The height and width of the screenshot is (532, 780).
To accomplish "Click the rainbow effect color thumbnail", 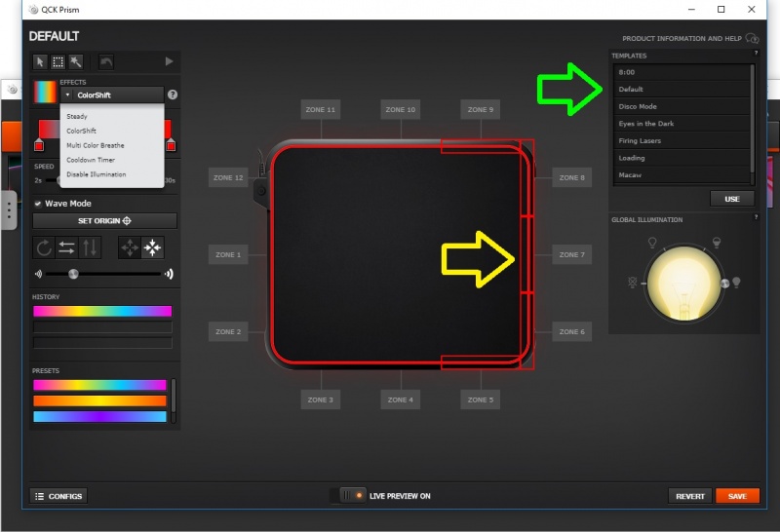I will [45, 92].
